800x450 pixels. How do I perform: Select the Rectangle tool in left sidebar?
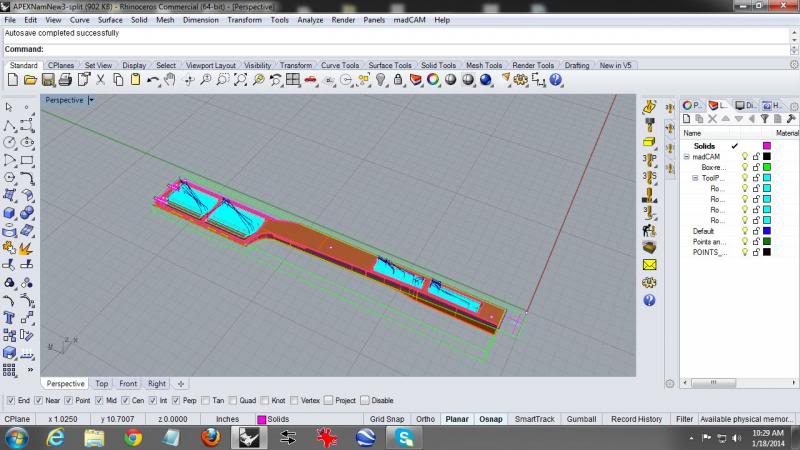click(27, 160)
